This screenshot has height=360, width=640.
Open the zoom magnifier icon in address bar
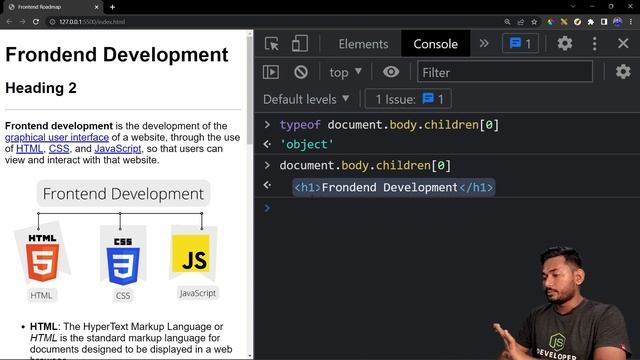507,22
